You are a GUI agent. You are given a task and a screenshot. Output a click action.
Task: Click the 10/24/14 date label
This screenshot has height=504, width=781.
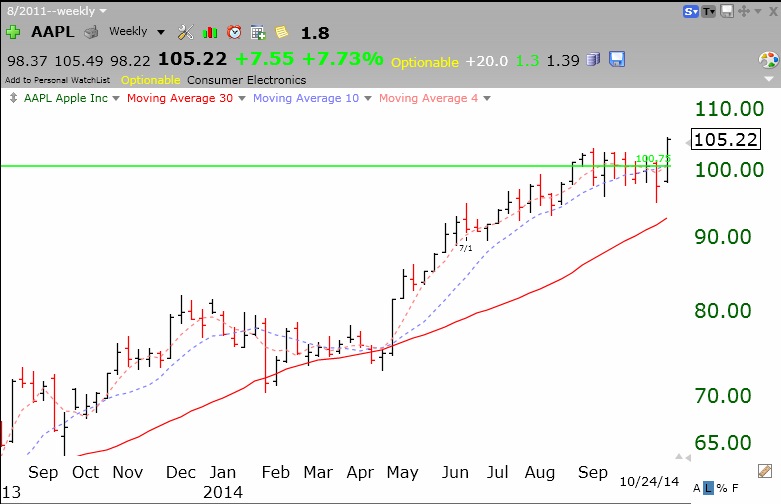[649, 482]
